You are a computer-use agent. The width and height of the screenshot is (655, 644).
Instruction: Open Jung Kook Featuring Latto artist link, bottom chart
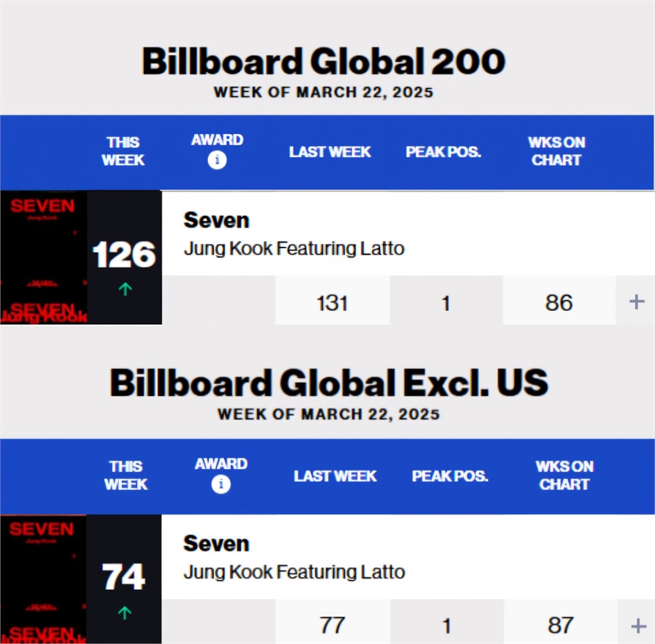pyautogui.click(x=294, y=571)
